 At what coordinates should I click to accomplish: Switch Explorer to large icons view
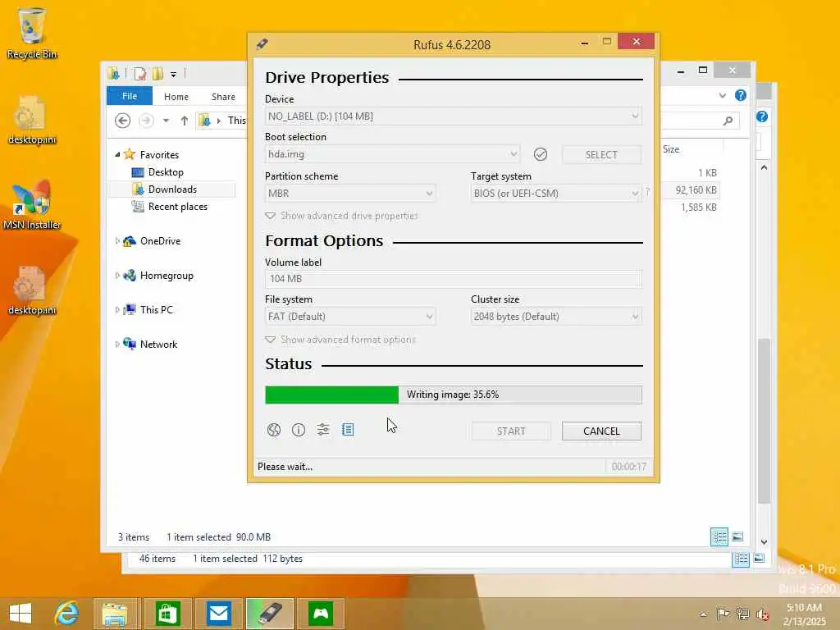pos(737,536)
